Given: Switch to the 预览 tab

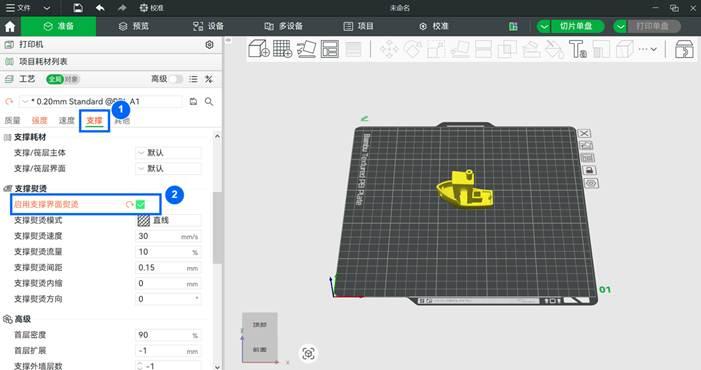Looking at the screenshot, I should 134,26.
